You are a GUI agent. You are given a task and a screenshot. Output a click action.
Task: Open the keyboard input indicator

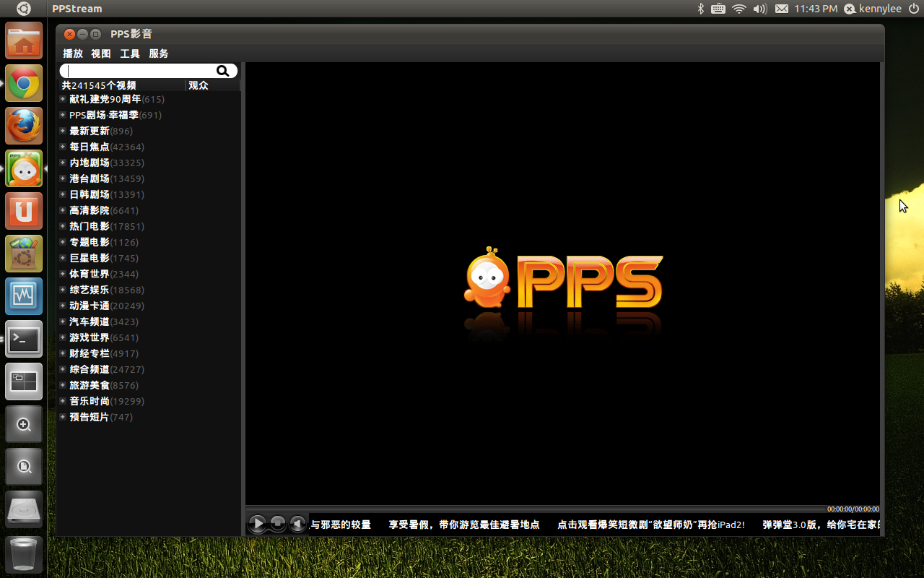718,9
